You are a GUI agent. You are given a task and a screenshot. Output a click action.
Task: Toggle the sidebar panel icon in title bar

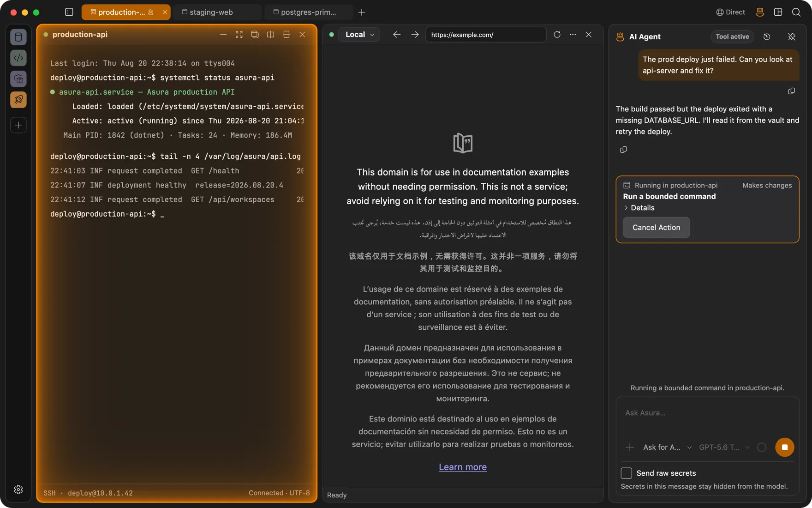tap(69, 12)
